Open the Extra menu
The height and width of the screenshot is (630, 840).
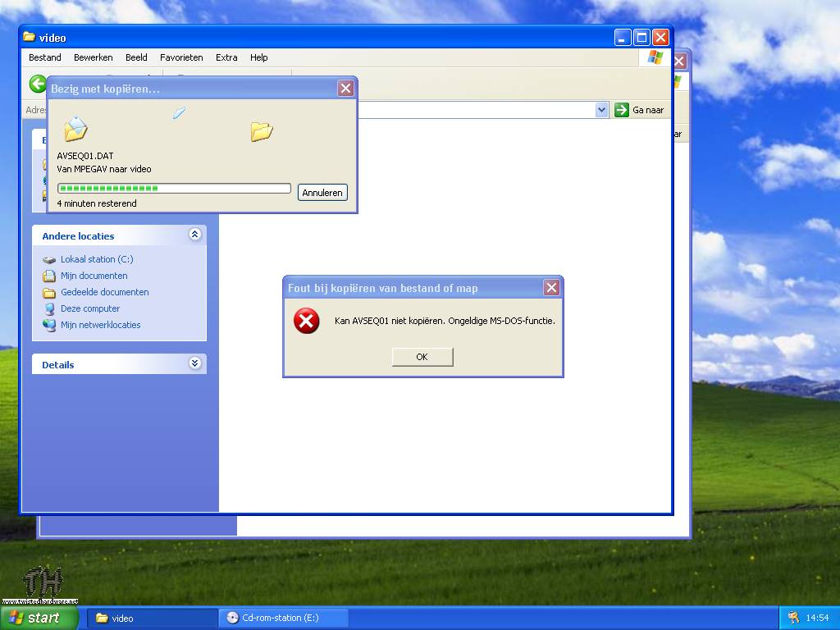tap(226, 57)
